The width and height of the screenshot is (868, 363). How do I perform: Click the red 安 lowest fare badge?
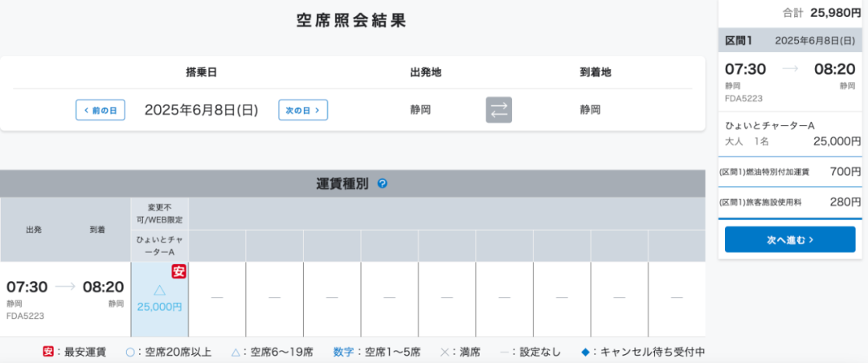(178, 271)
